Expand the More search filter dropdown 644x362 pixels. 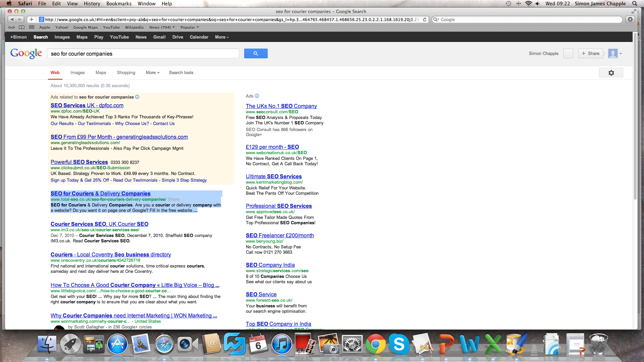pyautogui.click(x=153, y=73)
